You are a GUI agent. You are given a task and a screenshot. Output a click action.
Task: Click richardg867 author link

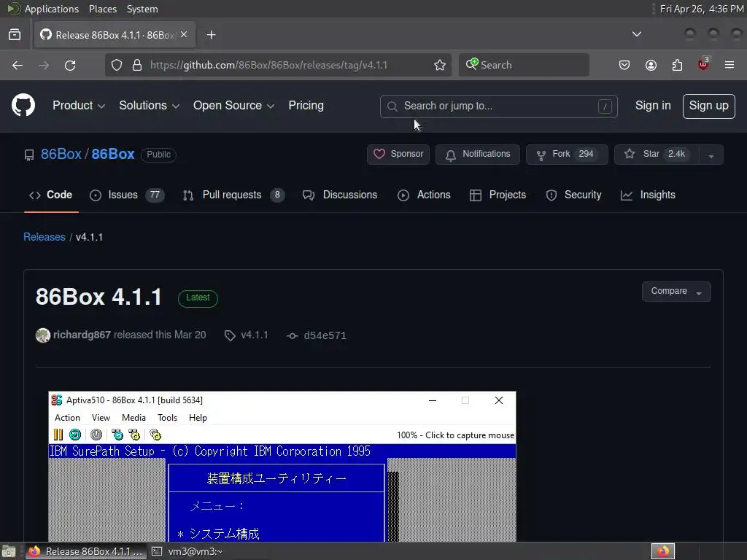(x=82, y=335)
